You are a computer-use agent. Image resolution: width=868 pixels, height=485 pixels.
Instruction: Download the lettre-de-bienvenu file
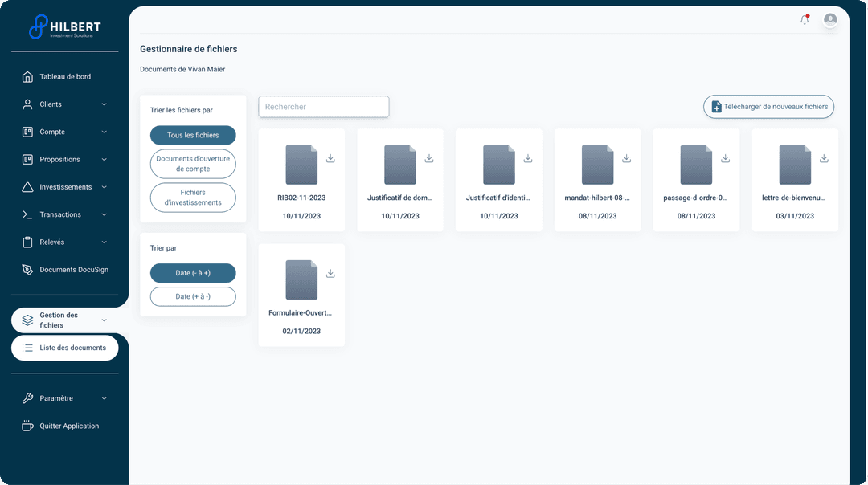click(824, 159)
